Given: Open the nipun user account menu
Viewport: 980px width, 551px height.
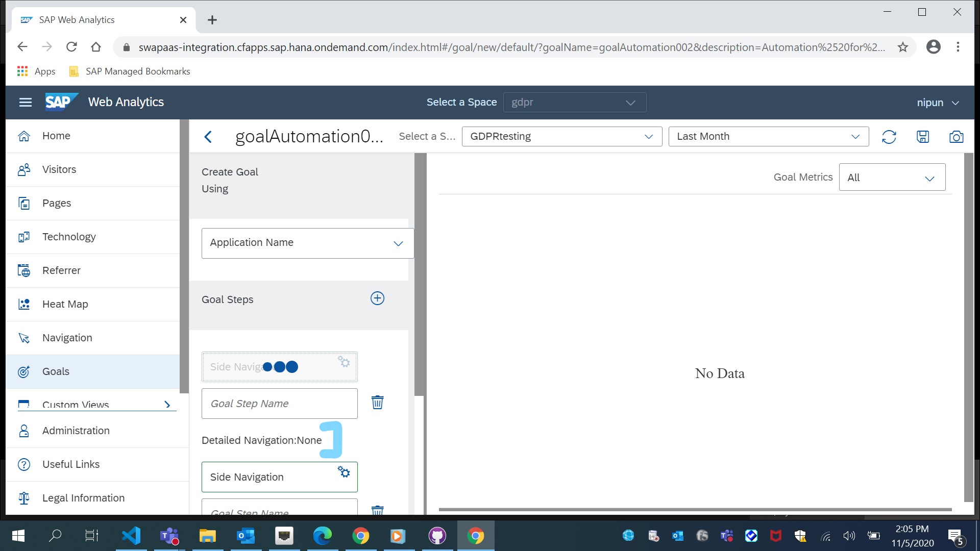Looking at the screenshot, I should coord(938,102).
